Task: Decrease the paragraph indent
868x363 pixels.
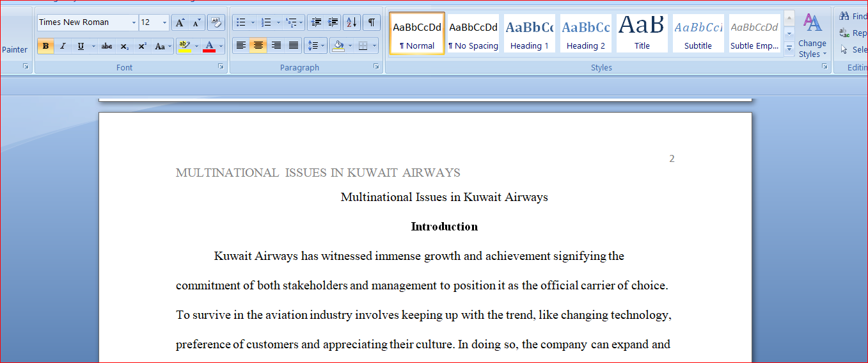Action: tap(316, 22)
